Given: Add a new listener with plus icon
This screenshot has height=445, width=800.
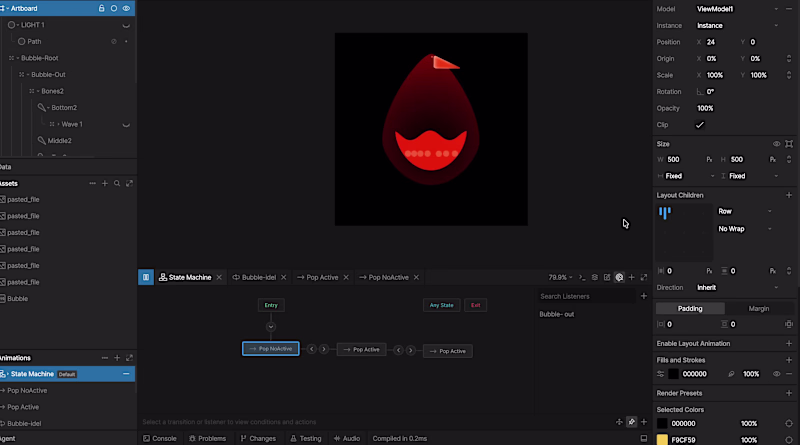Looking at the screenshot, I should click(x=643, y=296).
